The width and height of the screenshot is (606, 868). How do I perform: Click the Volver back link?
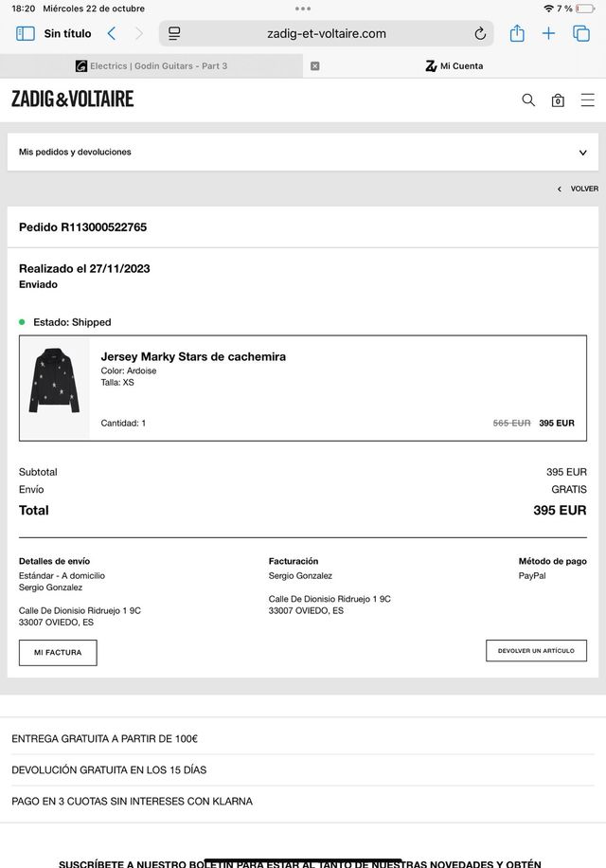click(x=579, y=189)
